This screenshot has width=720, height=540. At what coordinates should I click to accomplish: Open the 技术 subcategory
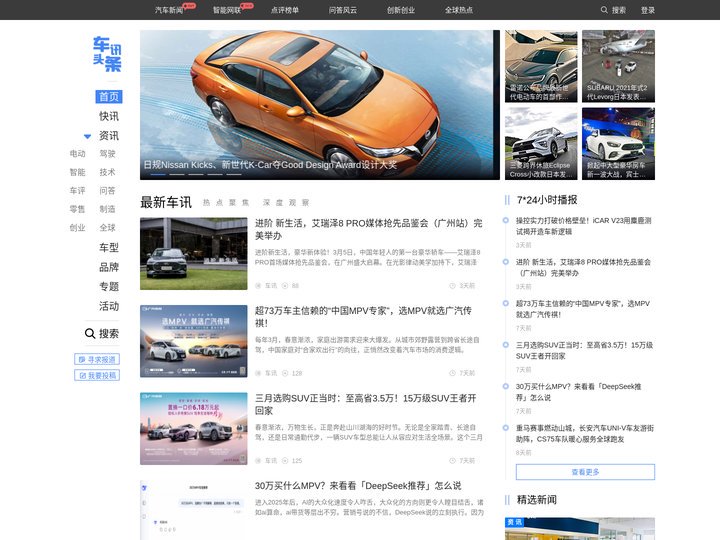[107, 172]
